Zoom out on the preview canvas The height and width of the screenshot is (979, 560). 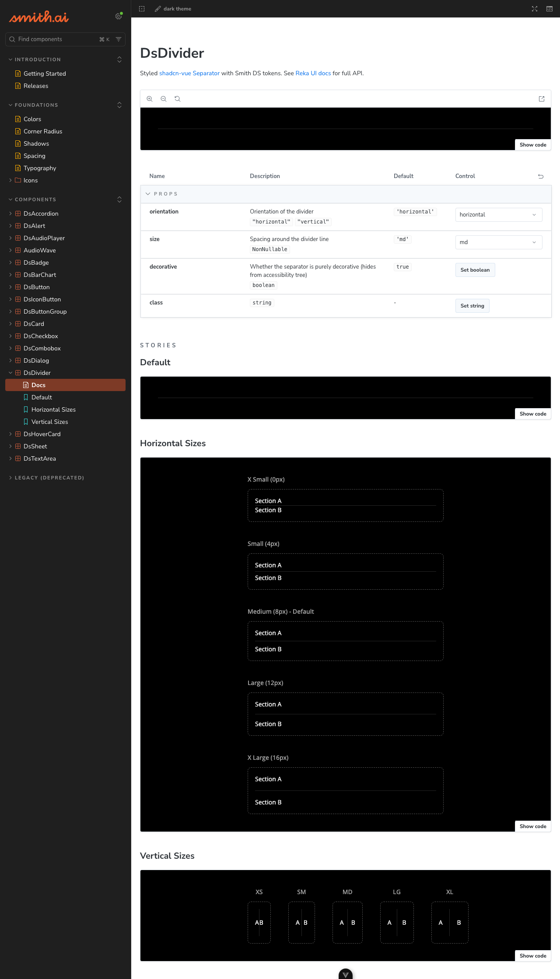coord(164,99)
